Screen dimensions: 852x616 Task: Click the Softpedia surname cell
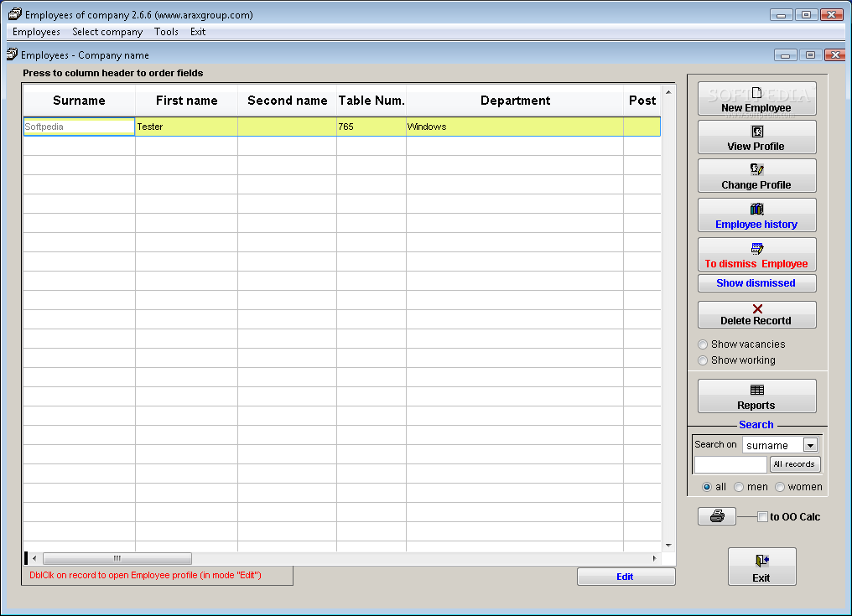click(x=80, y=127)
